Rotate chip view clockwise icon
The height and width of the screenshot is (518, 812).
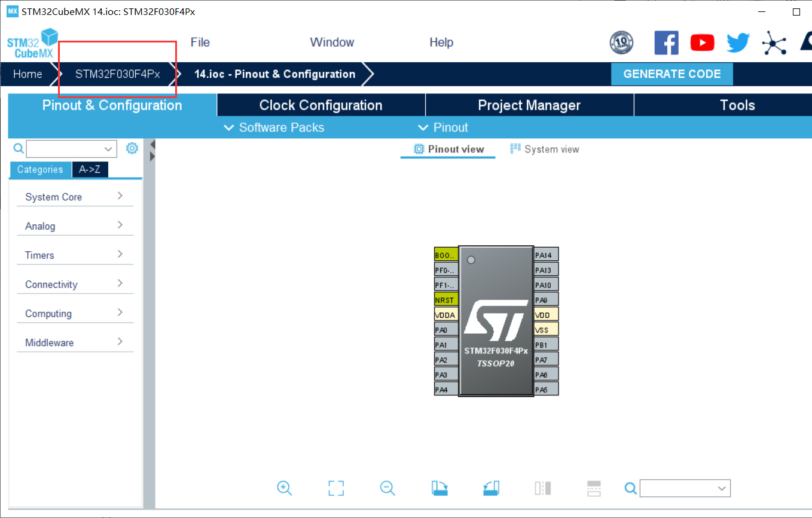click(x=440, y=488)
